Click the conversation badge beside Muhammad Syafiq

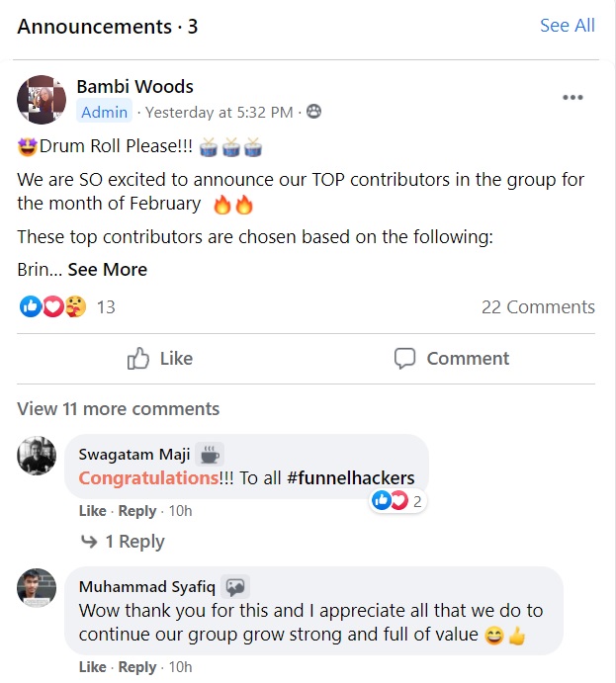[235, 587]
